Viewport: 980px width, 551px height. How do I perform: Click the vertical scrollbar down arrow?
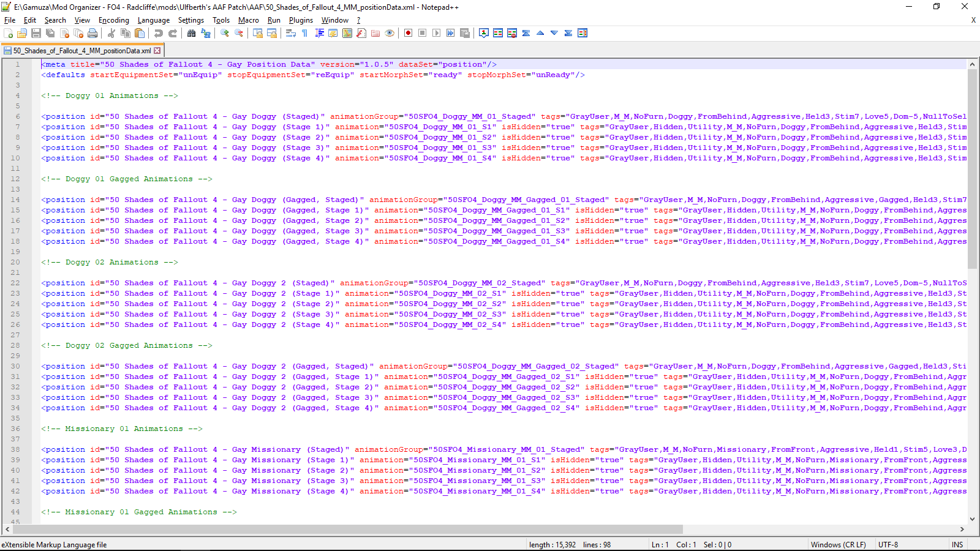tap(972, 519)
